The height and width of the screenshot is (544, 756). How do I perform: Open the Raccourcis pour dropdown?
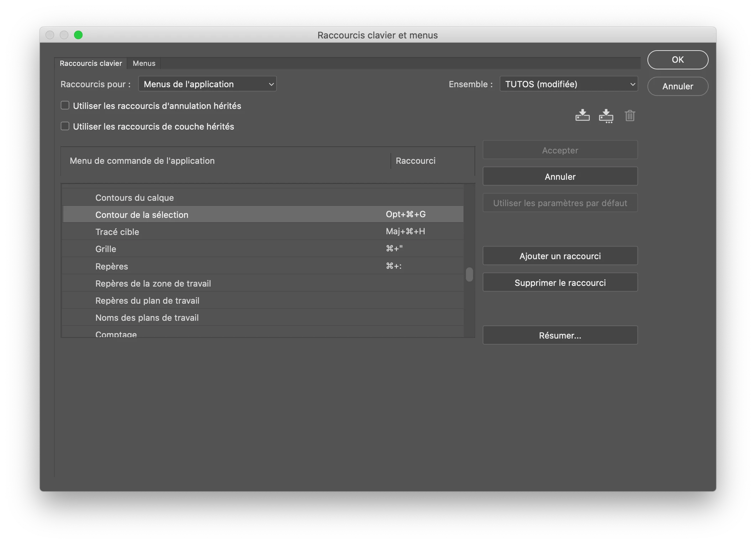point(207,84)
